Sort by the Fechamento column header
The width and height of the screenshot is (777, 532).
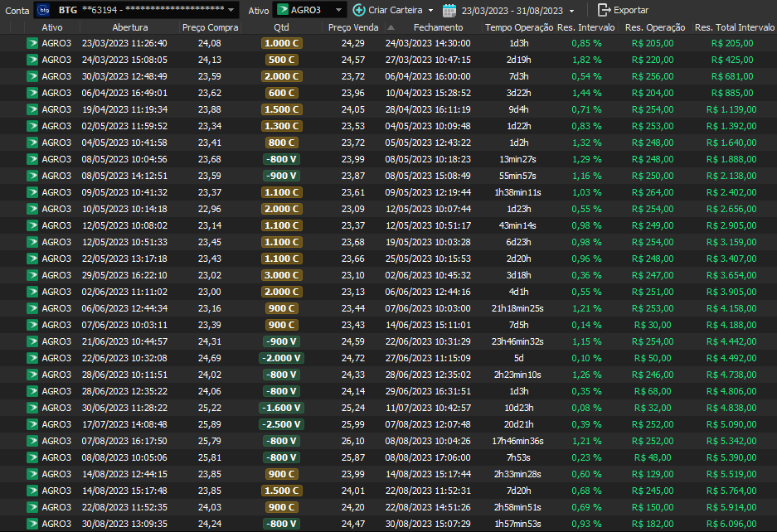pyautogui.click(x=438, y=27)
